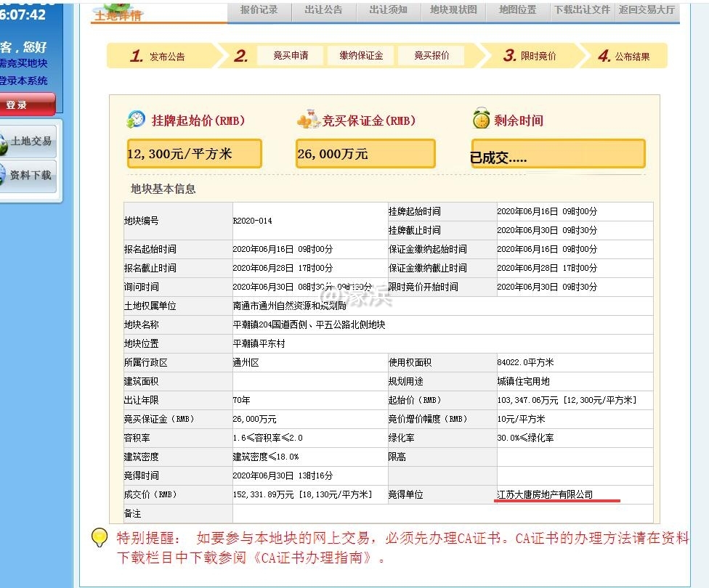
Task: Click the 登录本系统 link in the sidebar
Action: (x=22, y=80)
